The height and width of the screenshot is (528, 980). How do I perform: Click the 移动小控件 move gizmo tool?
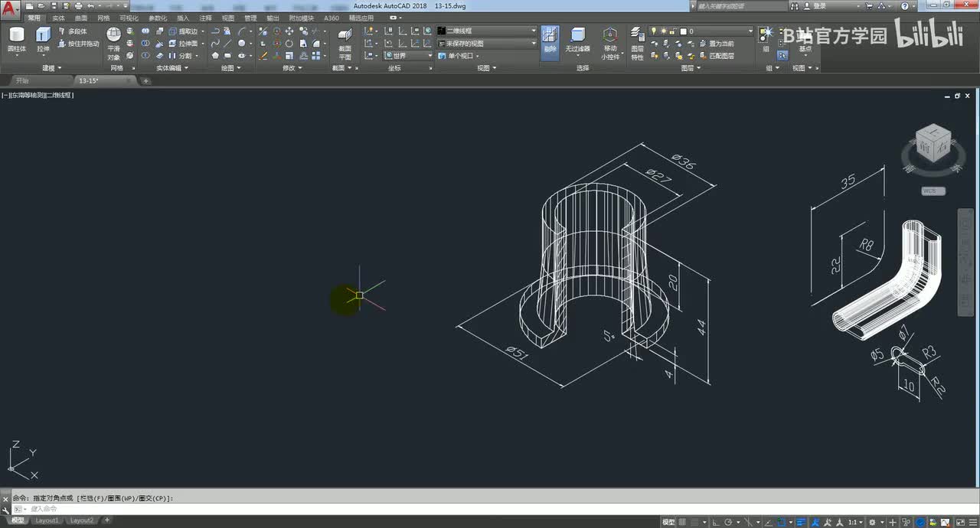click(610, 44)
